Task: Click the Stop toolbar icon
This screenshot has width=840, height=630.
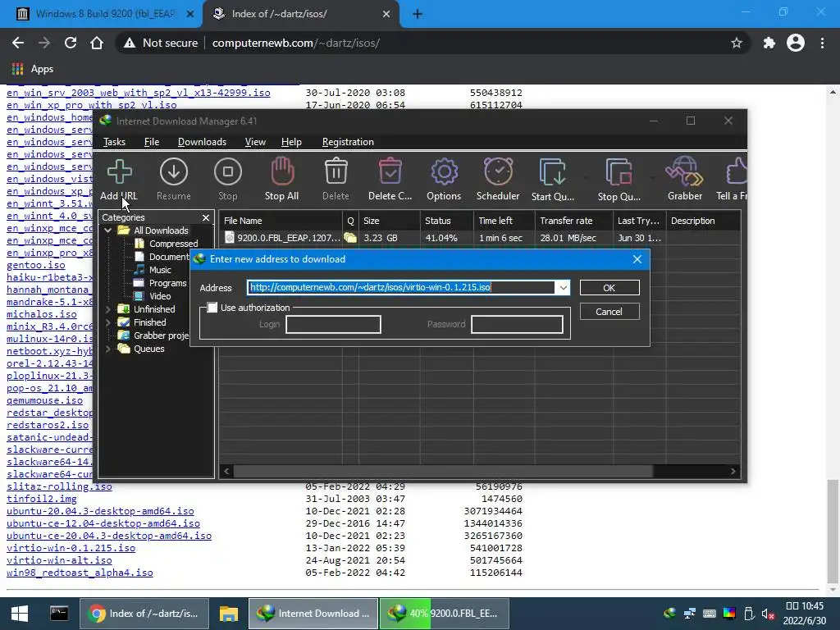Action: [228, 172]
